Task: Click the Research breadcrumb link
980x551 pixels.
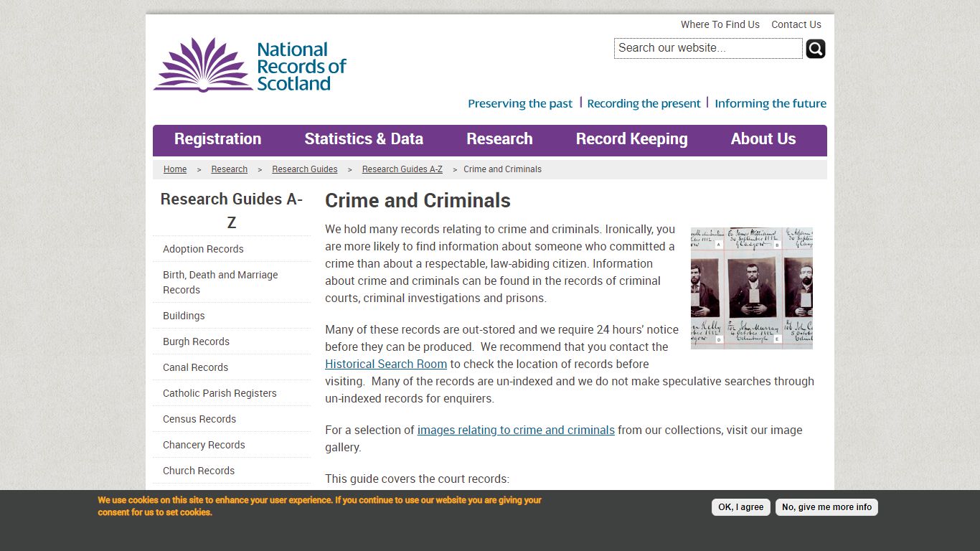Action: (x=230, y=169)
